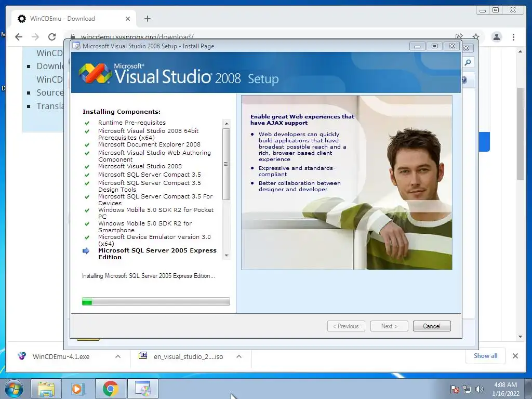This screenshot has height=399, width=532.
Task: Click the Chrome back arrow
Action: pos(19,37)
